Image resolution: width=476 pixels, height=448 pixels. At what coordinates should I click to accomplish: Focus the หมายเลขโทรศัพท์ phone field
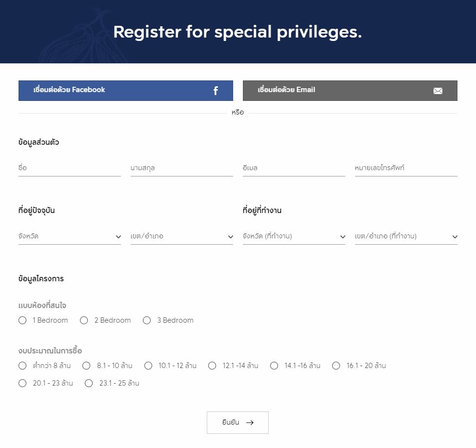coord(406,168)
